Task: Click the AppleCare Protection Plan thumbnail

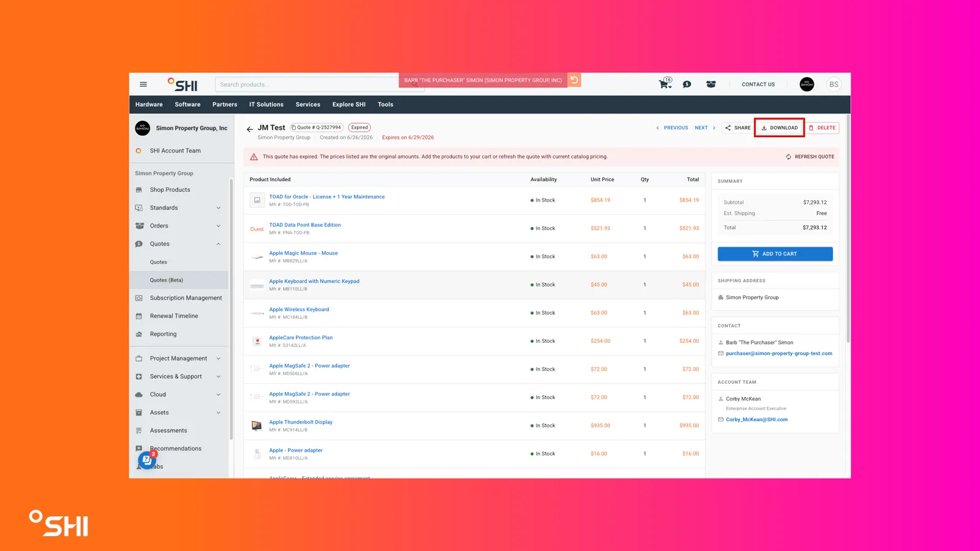Action: pos(257,341)
